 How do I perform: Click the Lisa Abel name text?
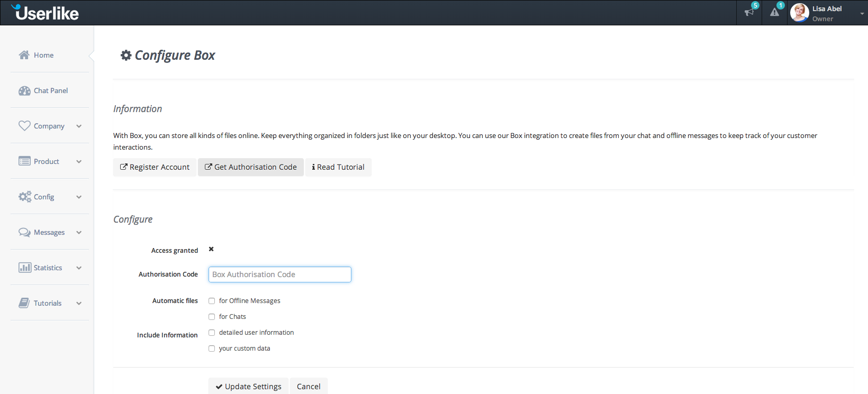(827, 8)
